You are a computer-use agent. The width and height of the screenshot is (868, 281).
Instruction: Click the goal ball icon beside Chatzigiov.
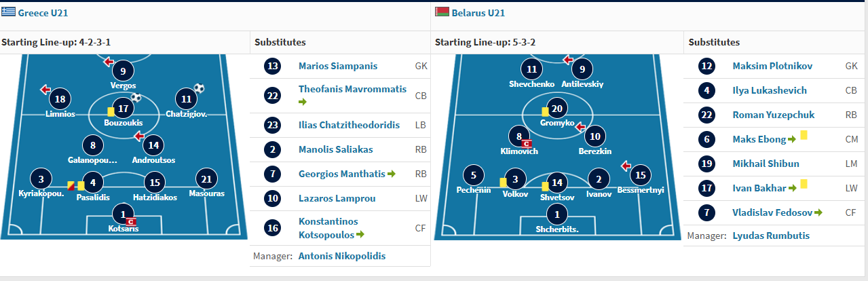[199, 88]
